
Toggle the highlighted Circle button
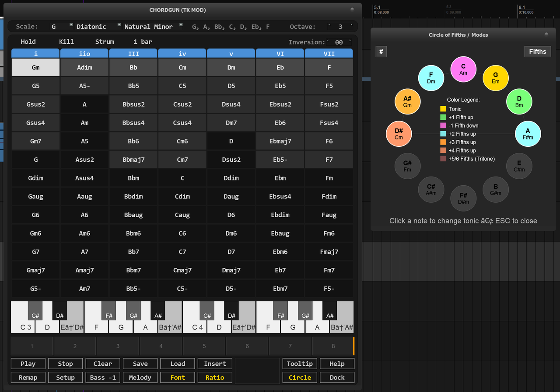point(300,378)
